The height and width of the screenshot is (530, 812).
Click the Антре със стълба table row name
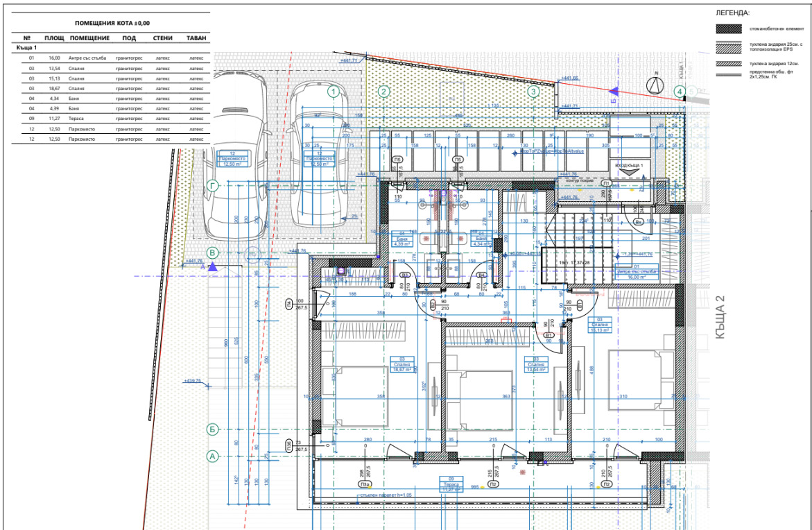click(x=87, y=58)
